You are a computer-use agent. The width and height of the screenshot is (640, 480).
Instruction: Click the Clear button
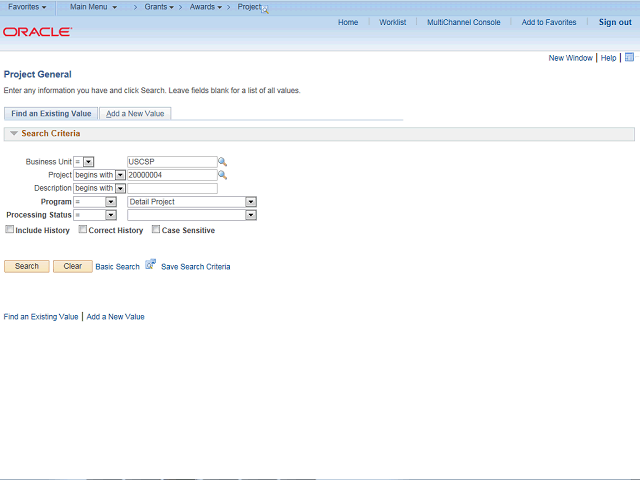pos(73,266)
